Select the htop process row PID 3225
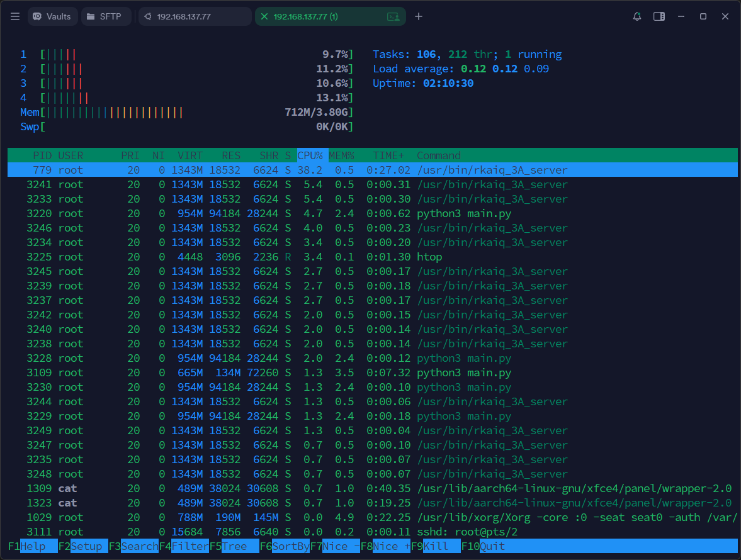Image resolution: width=741 pixels, height=560 pixels. (252, 257)
